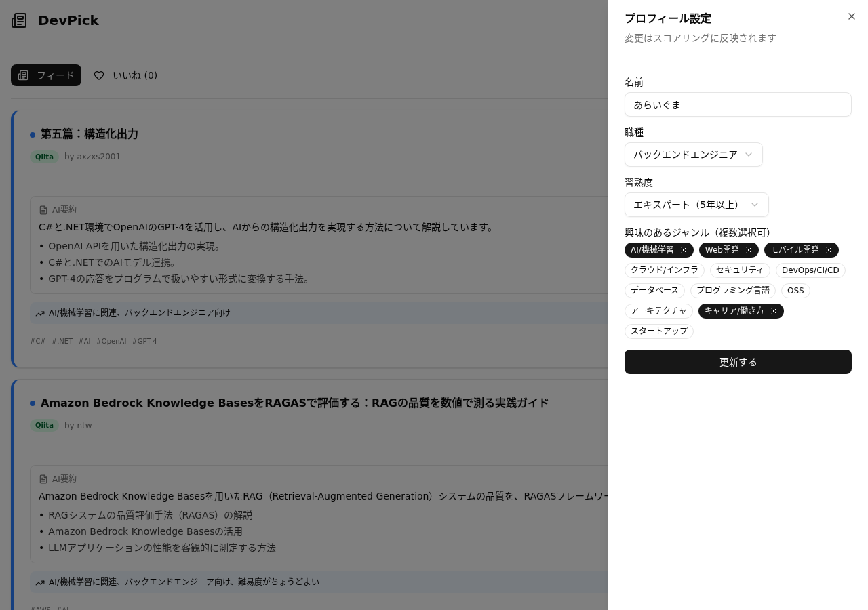The image size is (868, 610).
Task: Select the DevOps/CI/CD genre chip
Action: point(810,270)
